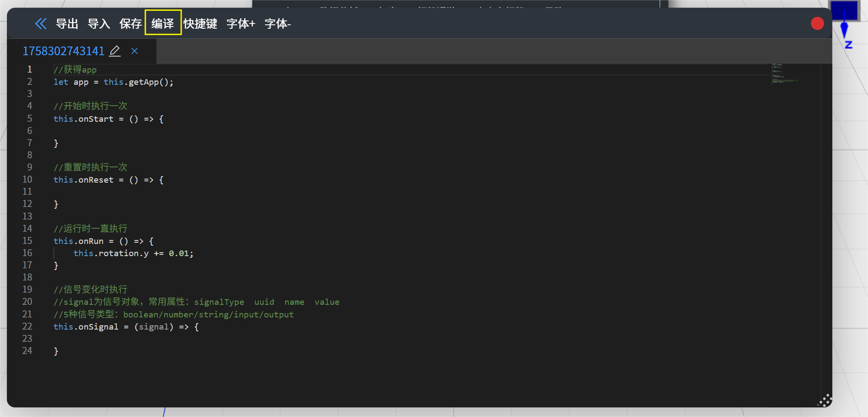Decrease font size with 字体-
The image size is (868, 417).
point(277,23)
